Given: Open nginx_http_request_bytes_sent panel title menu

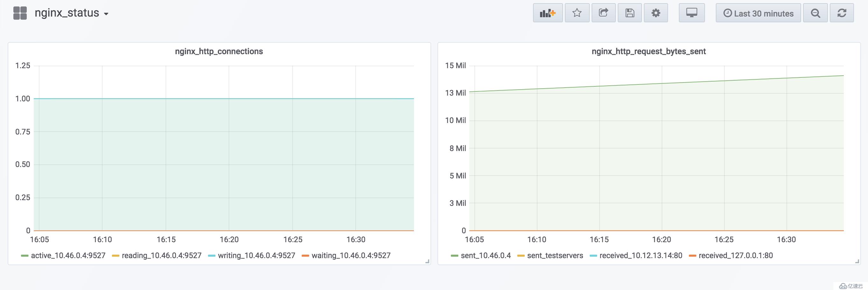Looking at the screenshot, I should [649, 51].
